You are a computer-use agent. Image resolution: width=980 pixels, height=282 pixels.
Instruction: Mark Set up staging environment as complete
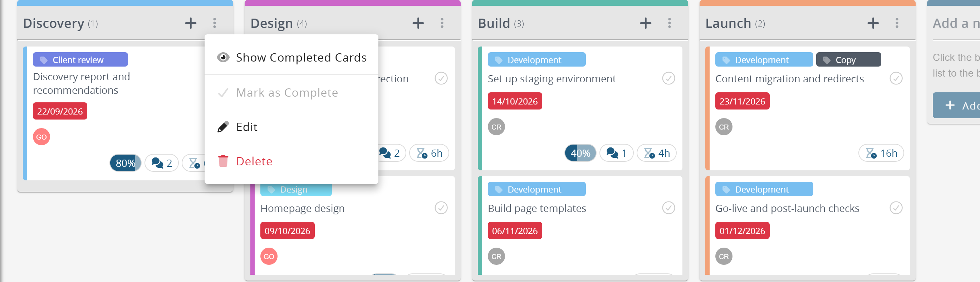[668, 78]
